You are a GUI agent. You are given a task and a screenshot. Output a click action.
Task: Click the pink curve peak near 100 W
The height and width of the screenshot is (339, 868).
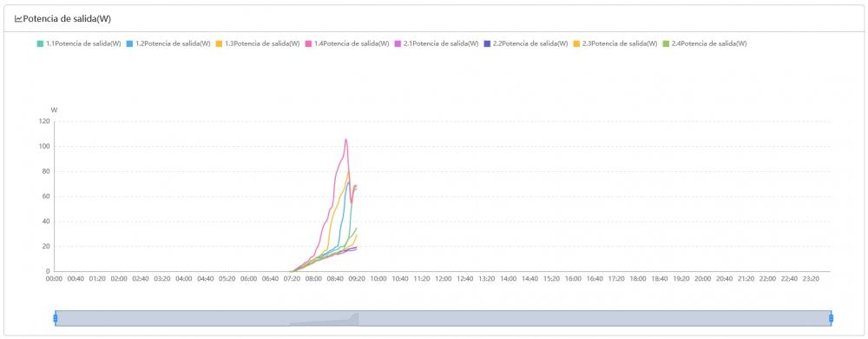(346, 140)
